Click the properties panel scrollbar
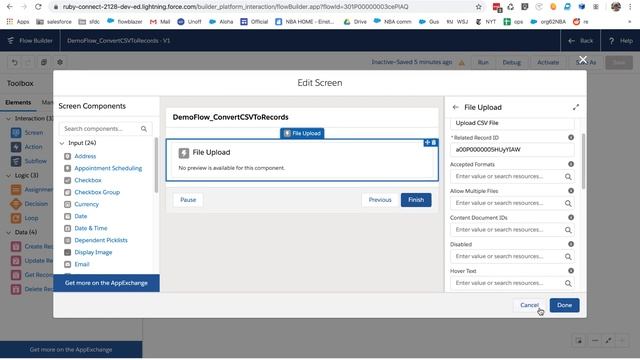This screenshot has width=640, height=360. point(583,162)
